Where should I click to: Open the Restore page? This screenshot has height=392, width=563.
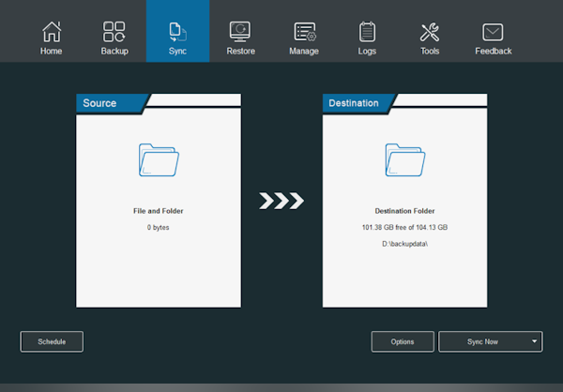[x=240, y=33]
